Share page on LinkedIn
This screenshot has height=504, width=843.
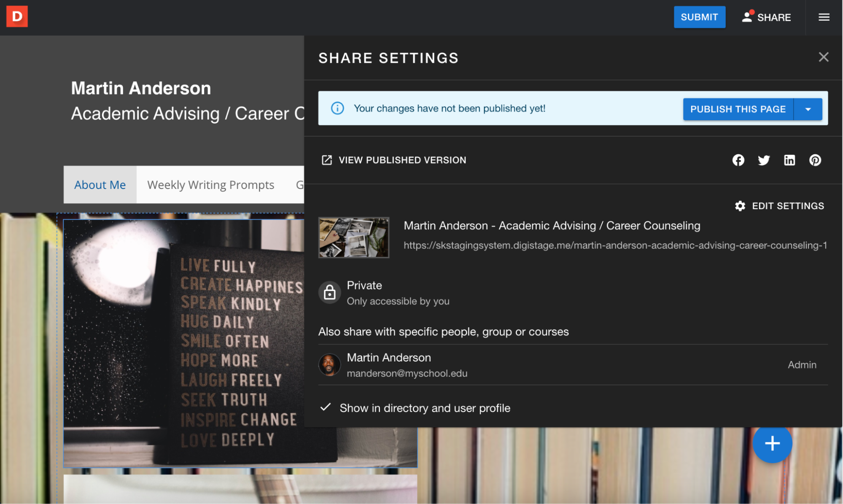(x=789, y=160)
